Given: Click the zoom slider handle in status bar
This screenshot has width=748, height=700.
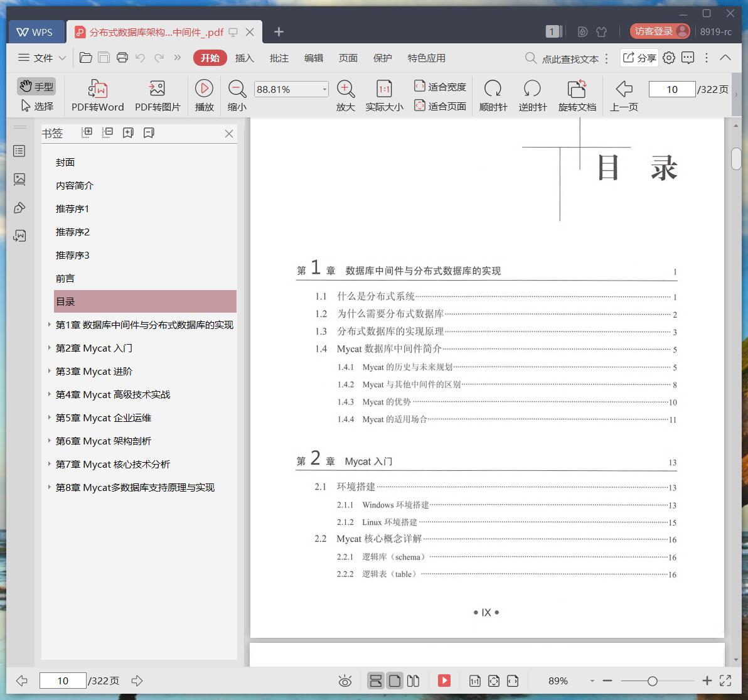Looking at the screenshot, I should pos(652,681).
